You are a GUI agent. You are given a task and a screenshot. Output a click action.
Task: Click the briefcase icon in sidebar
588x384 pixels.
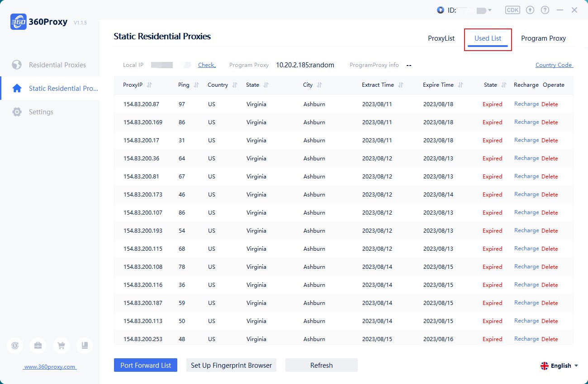tap(38, 346)
